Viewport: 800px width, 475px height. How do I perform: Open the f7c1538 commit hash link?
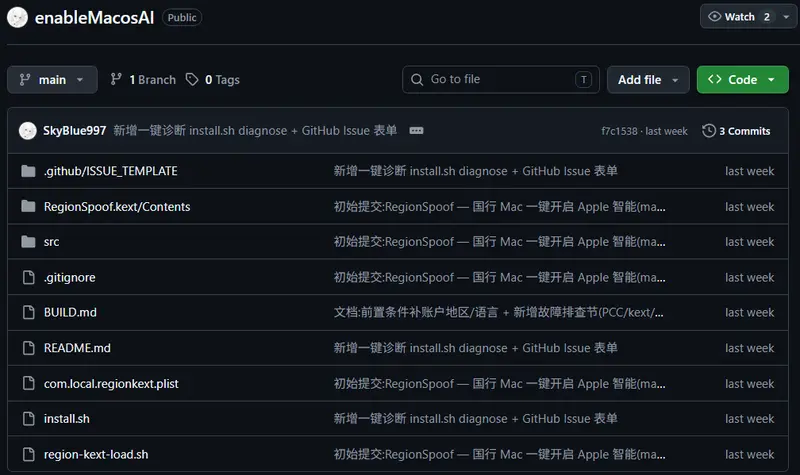point(619,131)
